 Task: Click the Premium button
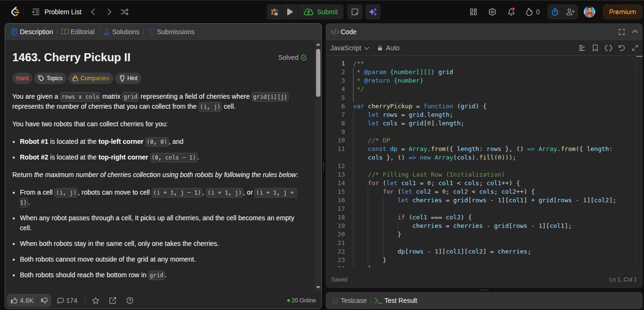(x=623, y=12)
